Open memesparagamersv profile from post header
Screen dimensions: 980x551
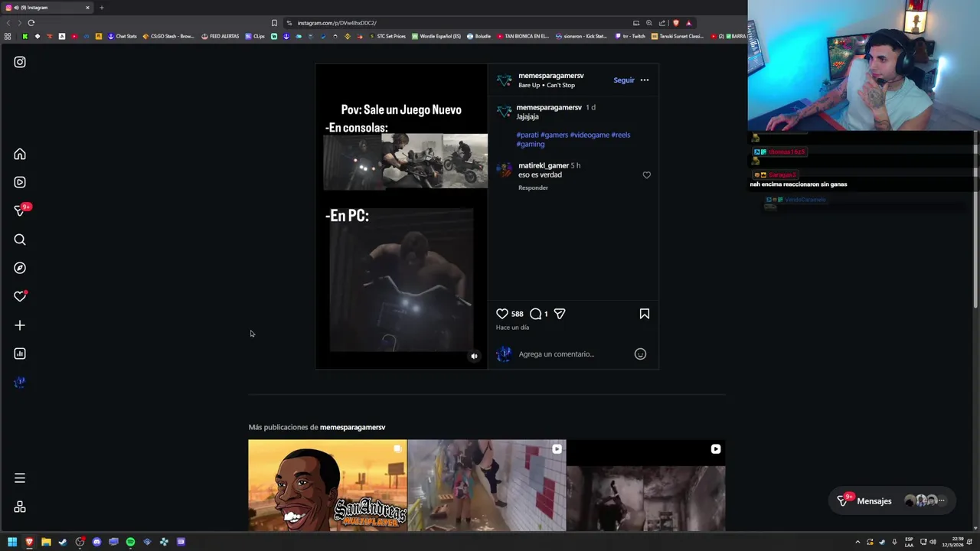[x=551, y=76]
